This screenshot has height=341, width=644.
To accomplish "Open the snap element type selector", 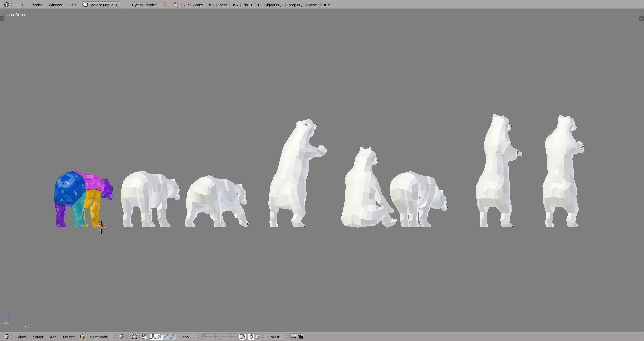I will click(259, 337).
